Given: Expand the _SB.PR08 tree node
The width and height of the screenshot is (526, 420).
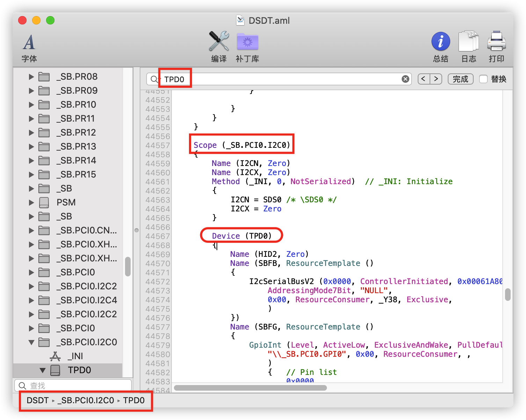Looking at the screenshot, I should 31,77.
